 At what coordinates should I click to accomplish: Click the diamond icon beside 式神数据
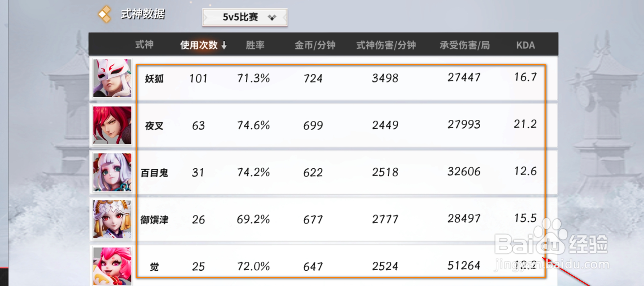pyautogui.click(x=104, y=15)
